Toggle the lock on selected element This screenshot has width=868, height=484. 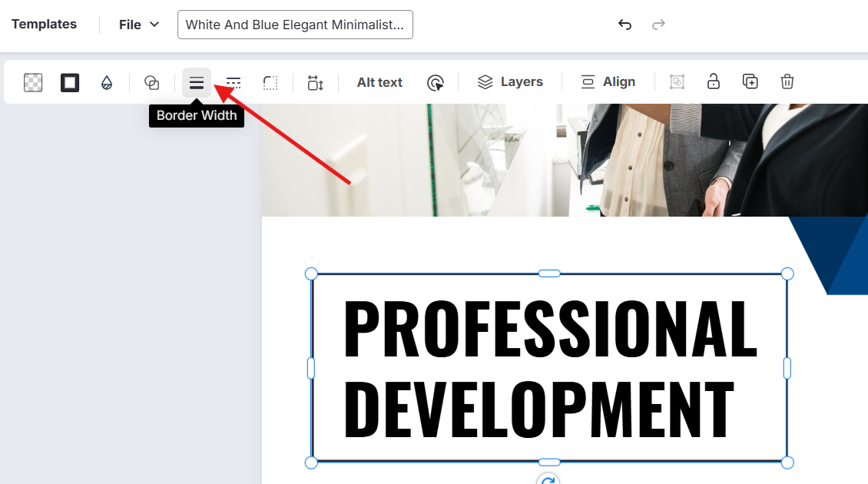click(714, 82)
